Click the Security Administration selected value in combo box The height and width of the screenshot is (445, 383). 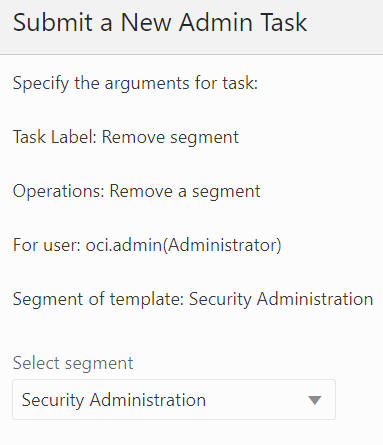click(x=114, y=400)
